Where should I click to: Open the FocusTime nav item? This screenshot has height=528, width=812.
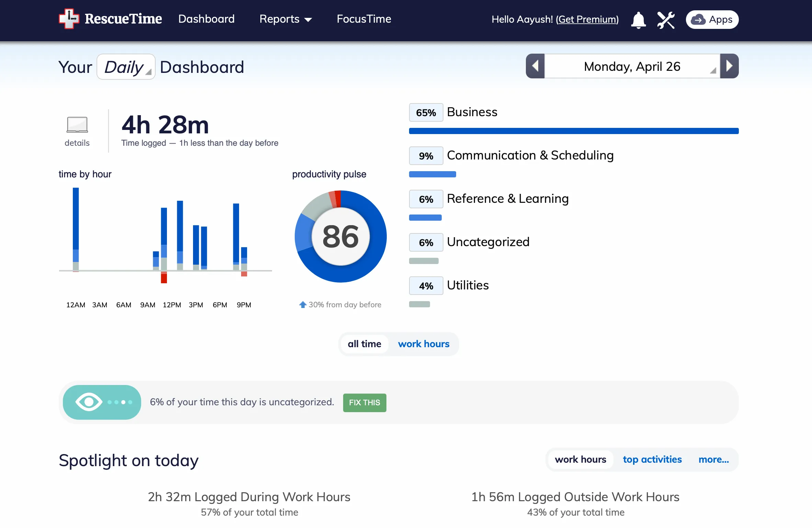tap(364, 19)
